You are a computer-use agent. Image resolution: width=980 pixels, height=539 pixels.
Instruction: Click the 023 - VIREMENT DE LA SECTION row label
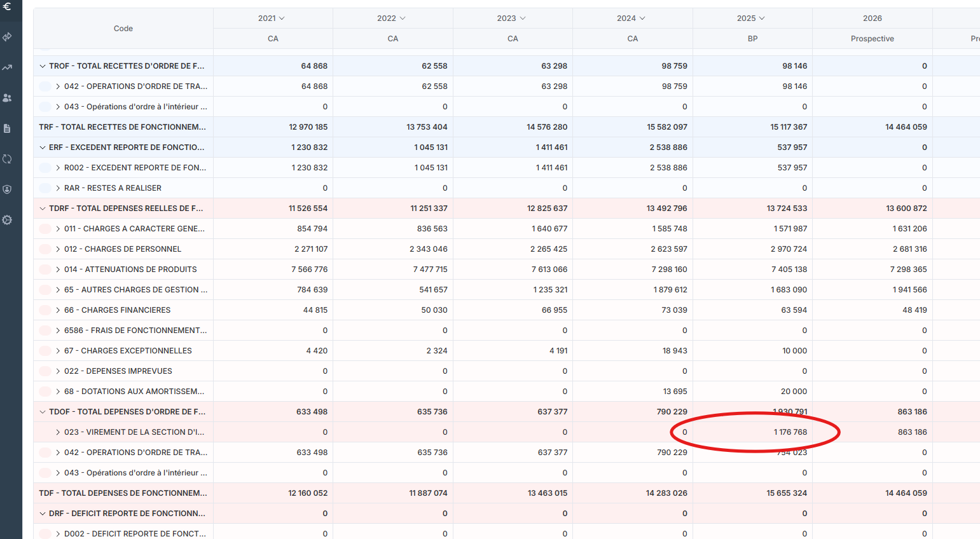pyautogui.click(x=134, y=432)
